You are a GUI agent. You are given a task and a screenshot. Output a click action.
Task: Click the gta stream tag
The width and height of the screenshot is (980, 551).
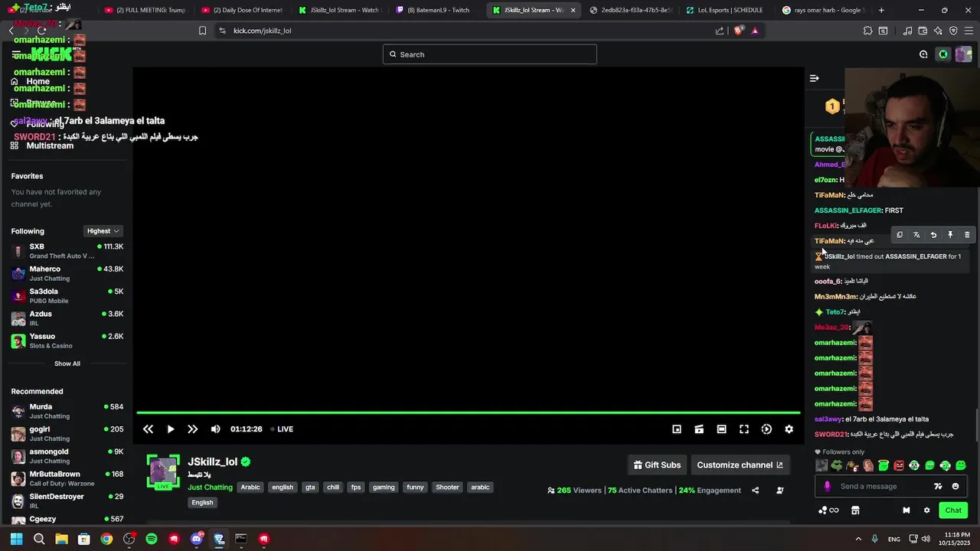coord(310,487)
